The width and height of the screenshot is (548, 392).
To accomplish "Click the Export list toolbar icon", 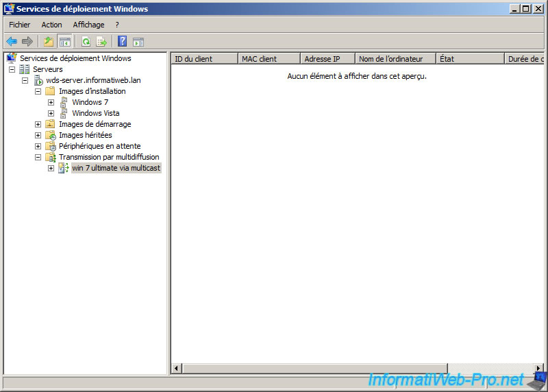I will point(101,42).
